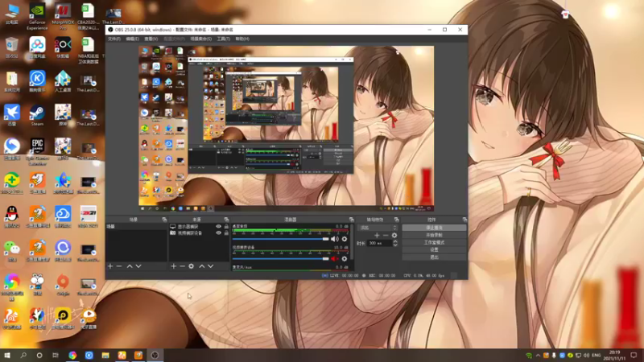This screenshot has height=362, width=644.
Task: Select the video capture device source row
Action: pos(199,232)
